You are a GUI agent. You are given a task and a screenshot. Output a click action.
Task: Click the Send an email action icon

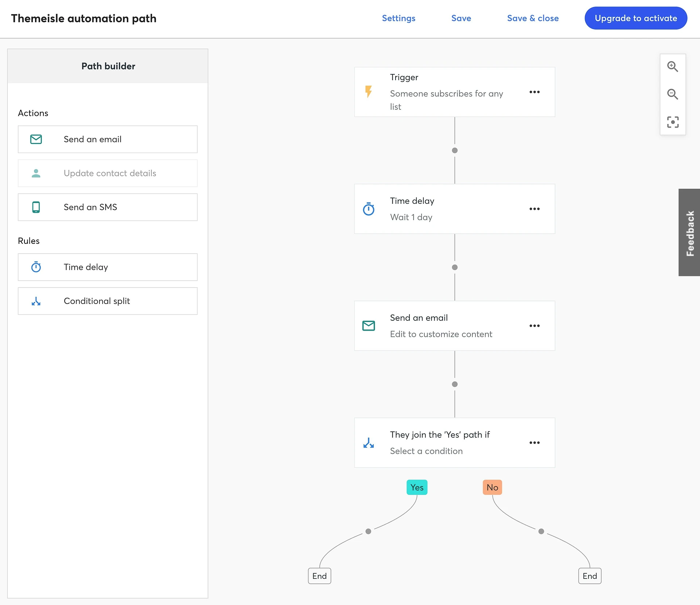pyautogui.click(x=36, y=139)
